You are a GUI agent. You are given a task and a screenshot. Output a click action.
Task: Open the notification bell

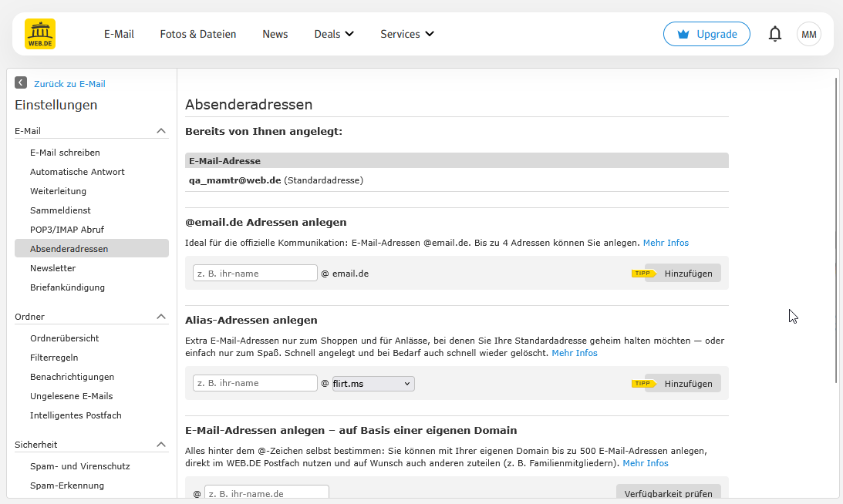(x=774, y=33)
